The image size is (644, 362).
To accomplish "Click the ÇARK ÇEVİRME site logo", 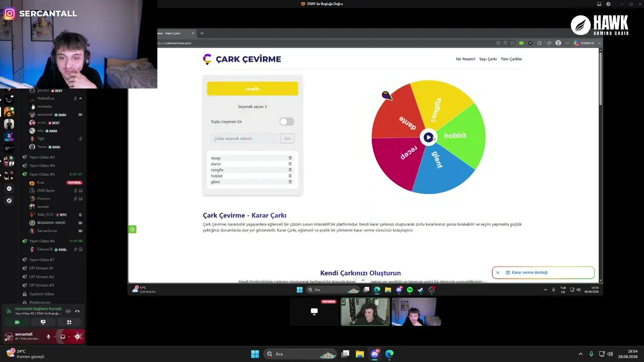I will coord(242,59).
